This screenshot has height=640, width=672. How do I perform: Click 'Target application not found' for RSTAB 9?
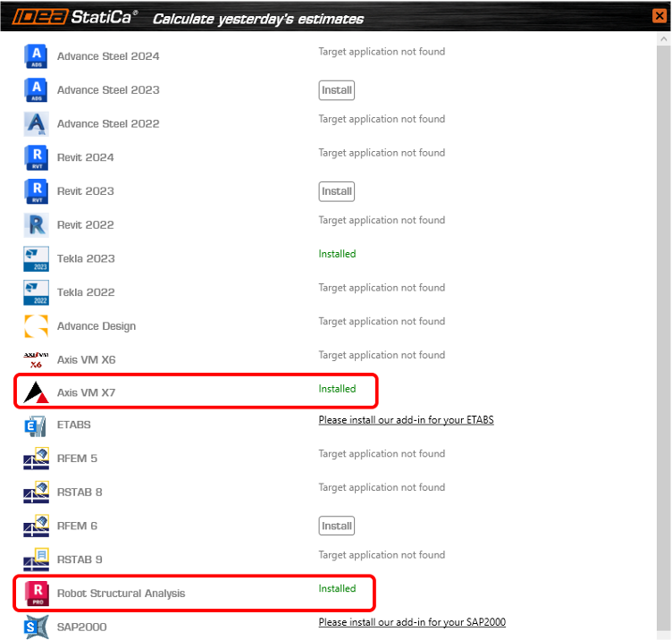(382, 555)
